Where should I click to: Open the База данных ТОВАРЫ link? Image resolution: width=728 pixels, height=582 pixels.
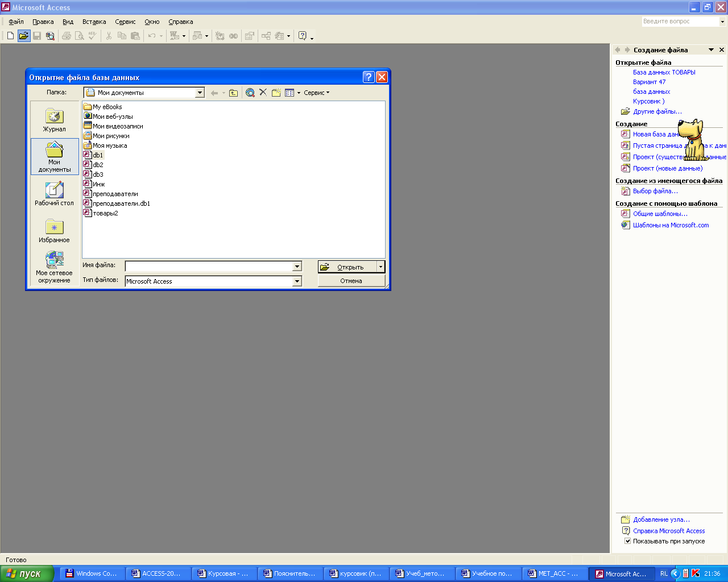[664, 72]
